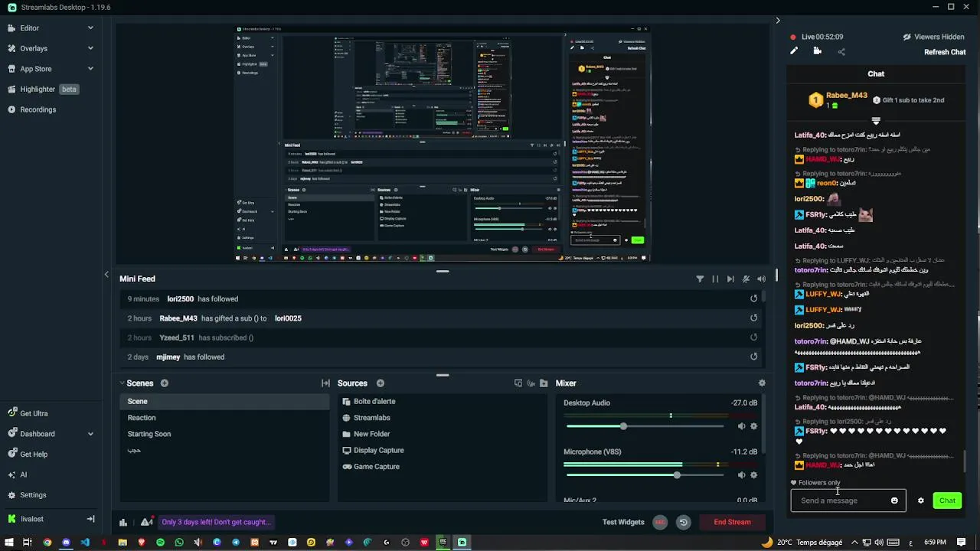
Task: Expand the Editor chevron dropdown
Action: 90,28
